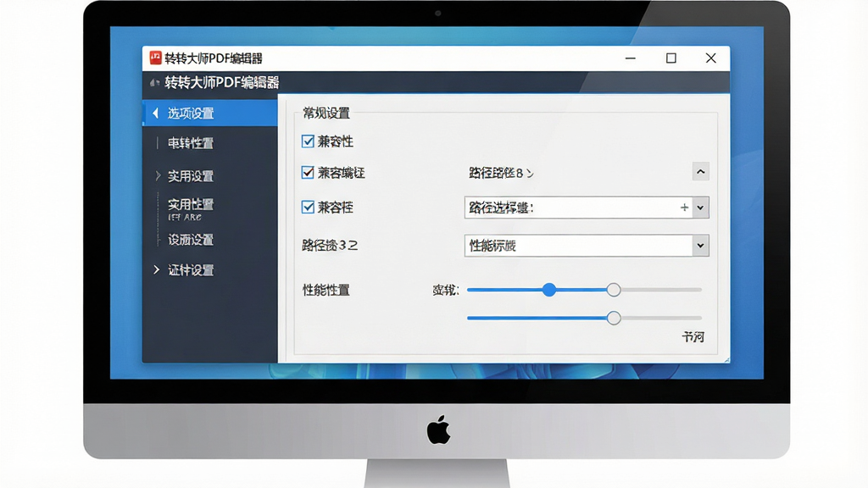Minimize the PDF editor window
The height and width of the screenshot is (488, 868).
(631, 58)
